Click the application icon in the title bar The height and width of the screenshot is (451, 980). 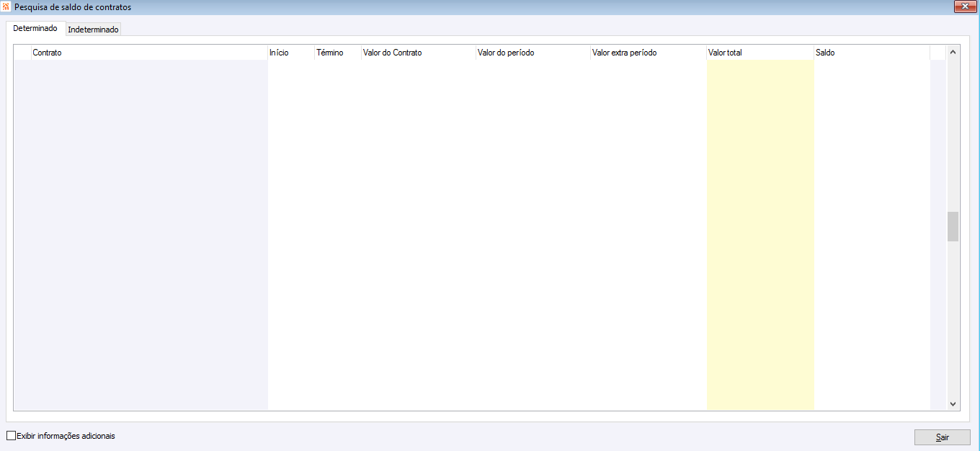point(6,6)
